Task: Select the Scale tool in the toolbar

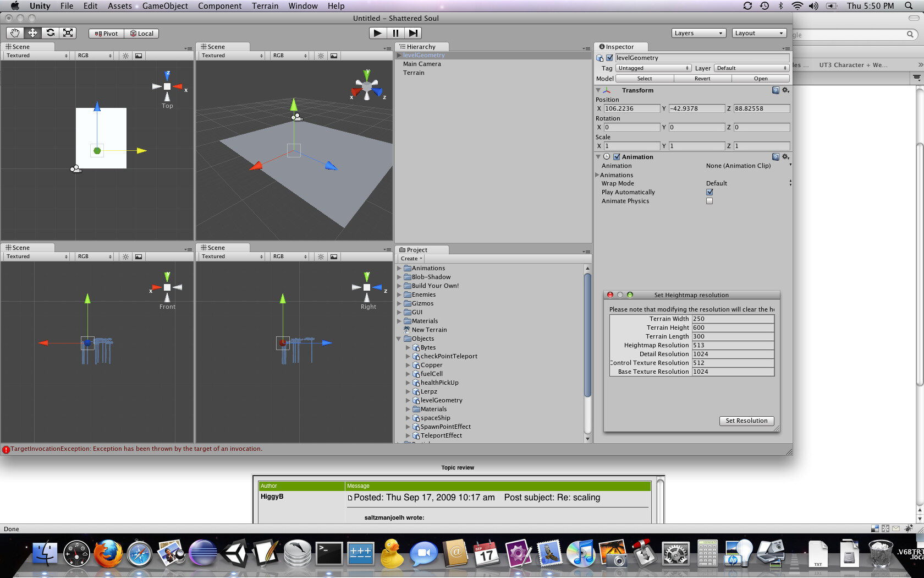Action: tap(68, 33)
